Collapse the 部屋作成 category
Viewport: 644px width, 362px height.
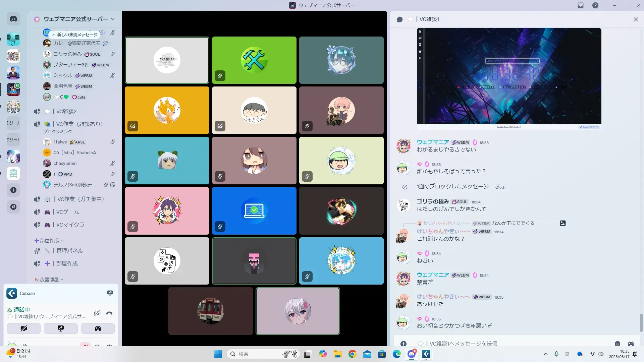49,241
